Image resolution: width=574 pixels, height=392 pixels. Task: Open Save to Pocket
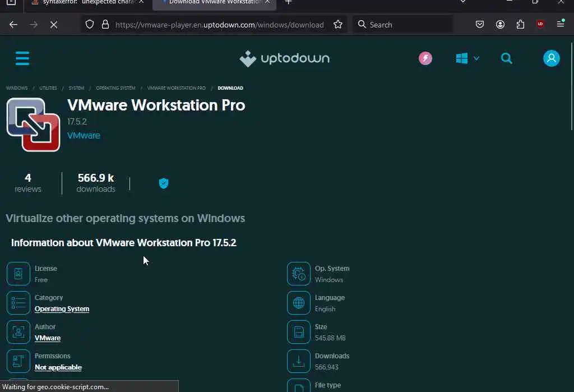[x=480, y=25]
